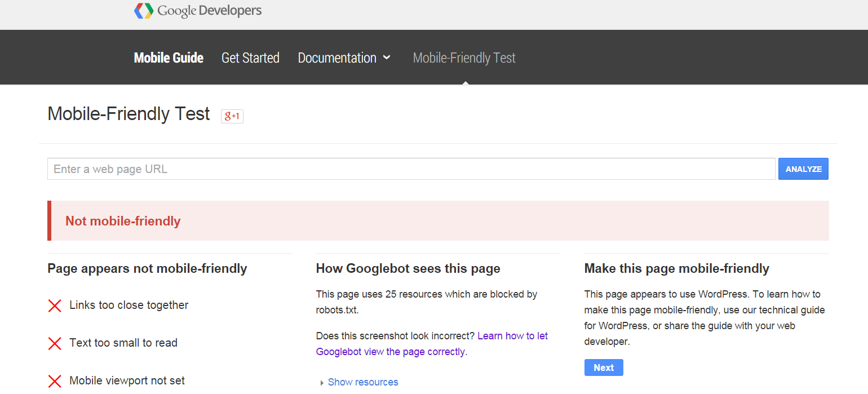This screenshot has width=868, height=394.
Task: Expand the Show resources list
Action: pyautogui.click(x=362, y=382)
